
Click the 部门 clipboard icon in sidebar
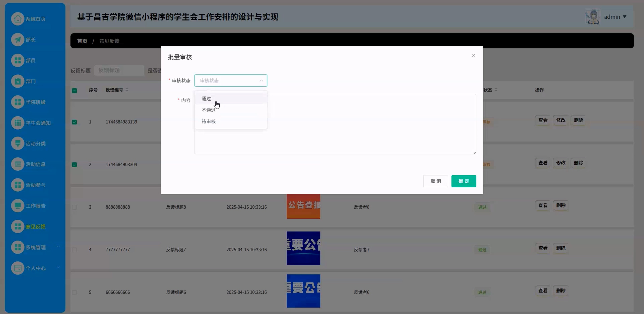click(18, 81)
